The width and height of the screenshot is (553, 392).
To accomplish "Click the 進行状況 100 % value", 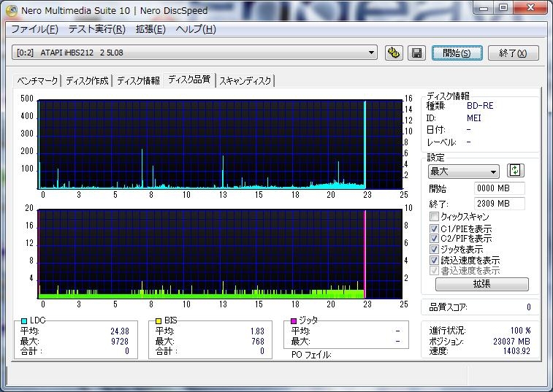I will [x=521, y=330].
